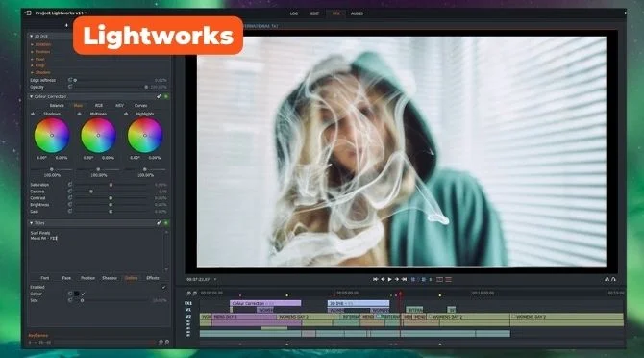Uncheck the outline Enabled checkbox

(x=163, y=288)
